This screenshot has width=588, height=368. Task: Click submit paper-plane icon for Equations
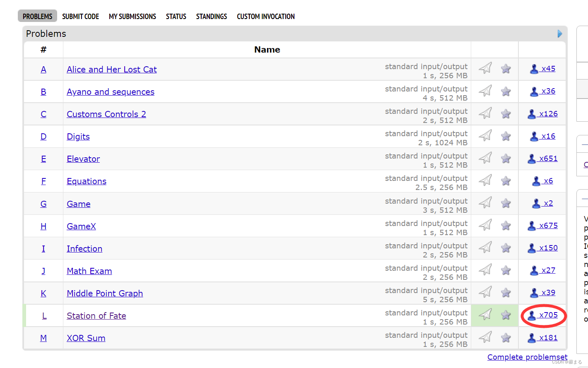485,180
